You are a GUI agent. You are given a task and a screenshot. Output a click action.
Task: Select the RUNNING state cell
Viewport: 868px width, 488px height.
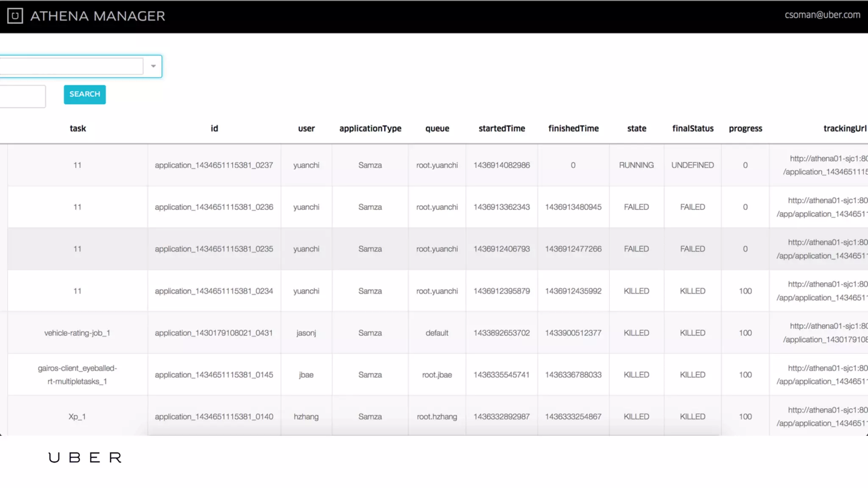coord(636,165)
